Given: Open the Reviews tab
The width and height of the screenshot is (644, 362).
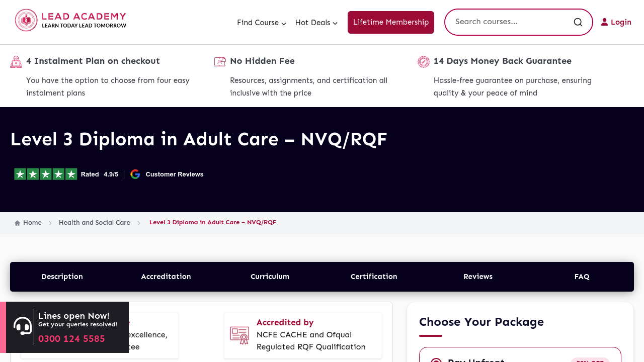Looking at the screenshot, I should [x=478, y=277].
